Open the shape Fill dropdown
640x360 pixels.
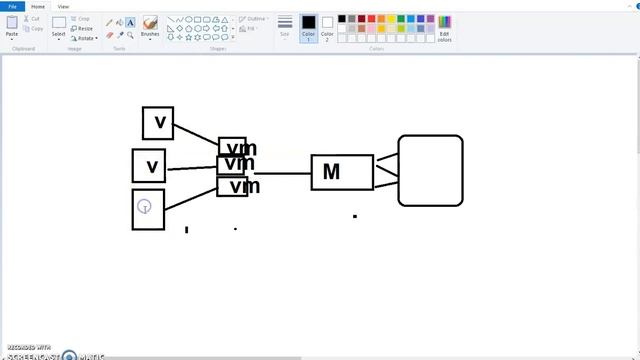[x=249, y=29]
